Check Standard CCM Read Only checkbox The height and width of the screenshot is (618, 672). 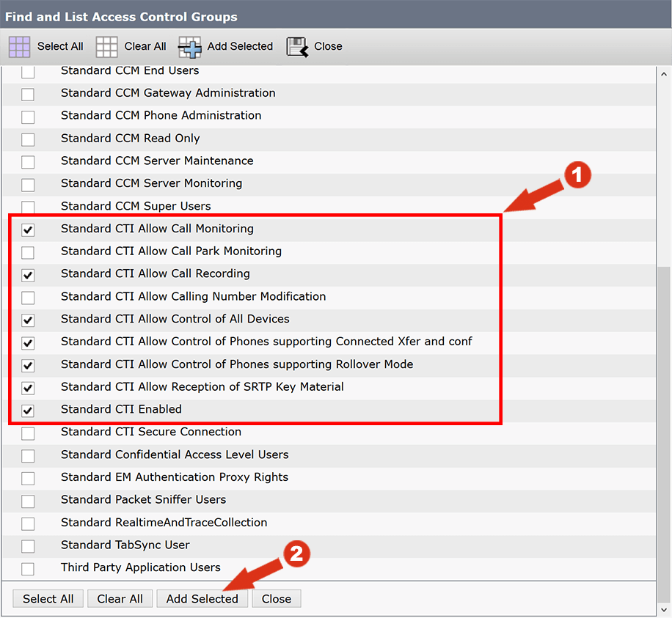28,139
